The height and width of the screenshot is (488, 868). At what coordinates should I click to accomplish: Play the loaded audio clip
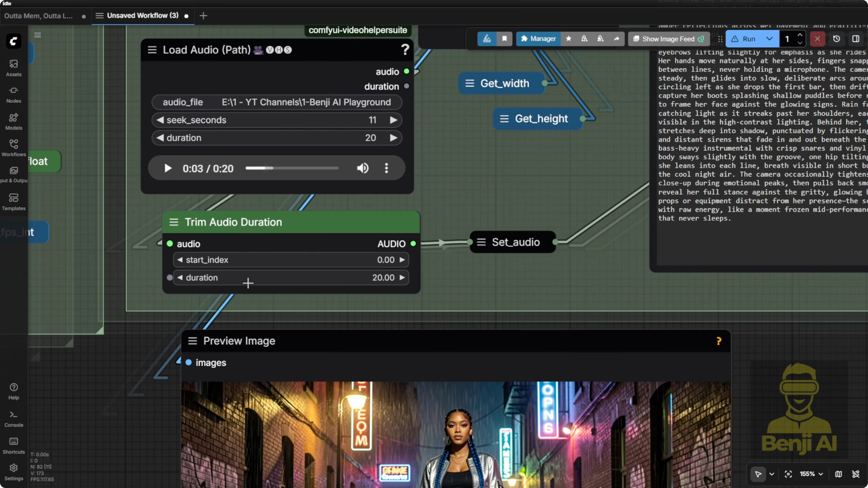coord(167,168)
